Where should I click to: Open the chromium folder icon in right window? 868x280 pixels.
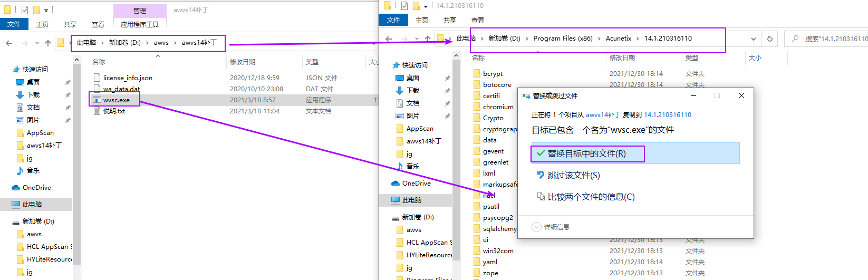[x=477, y=107]
